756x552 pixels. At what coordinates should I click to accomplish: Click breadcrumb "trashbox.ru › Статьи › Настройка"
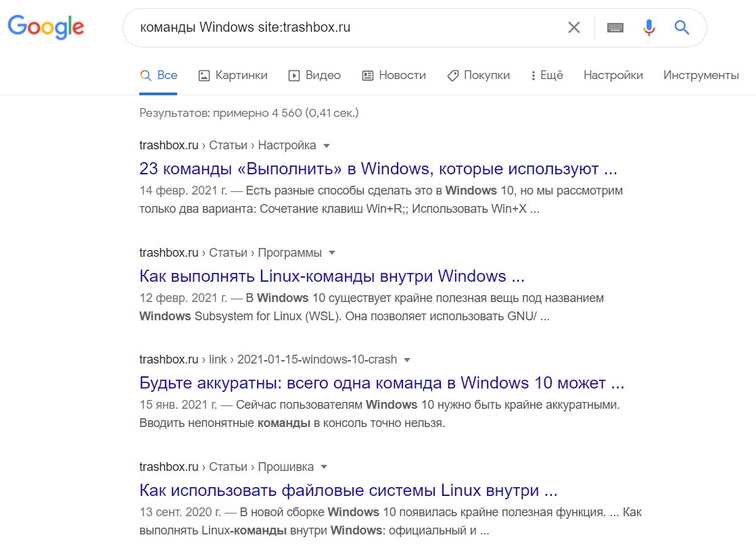point(228,145)
